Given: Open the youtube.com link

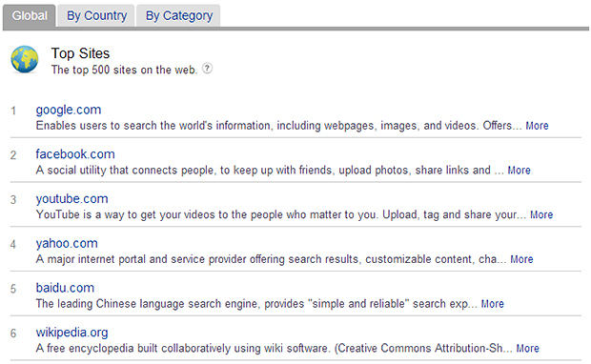Looking at the screenshot, I should pyautogui.click(x=72, y=198).
